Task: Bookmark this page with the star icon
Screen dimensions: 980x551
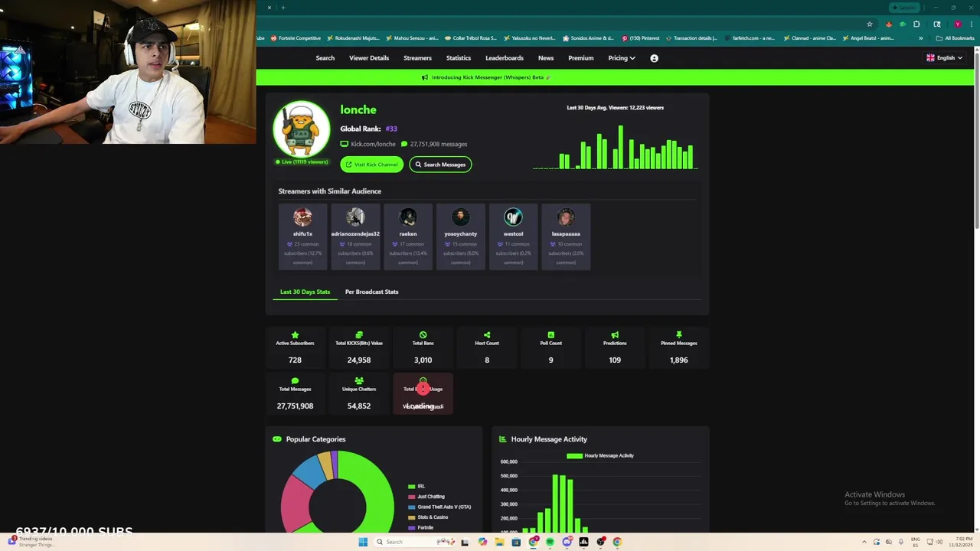Action: [x=870, y=24]
